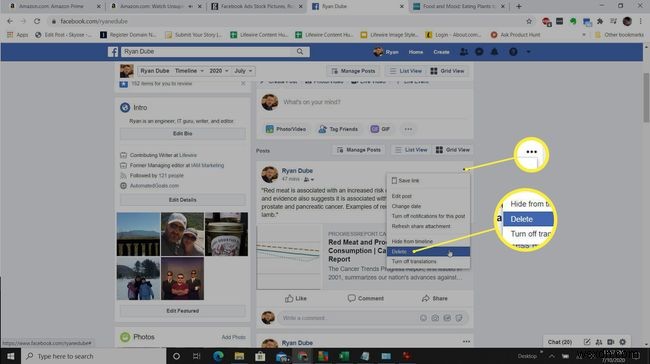Select Refresh share attachment entry
This screenshot has height=364, width=650.
coord(428,226)
